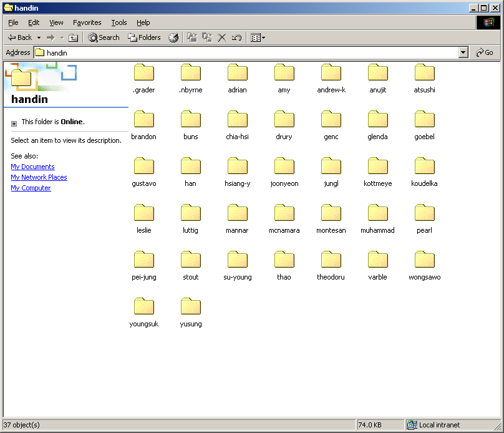Toggle the Folders pane button

tap(144, 37)
